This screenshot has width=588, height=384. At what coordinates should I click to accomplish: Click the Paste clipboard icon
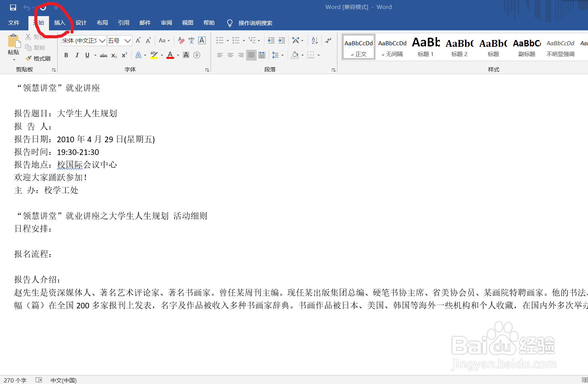[x=13, y=41]
